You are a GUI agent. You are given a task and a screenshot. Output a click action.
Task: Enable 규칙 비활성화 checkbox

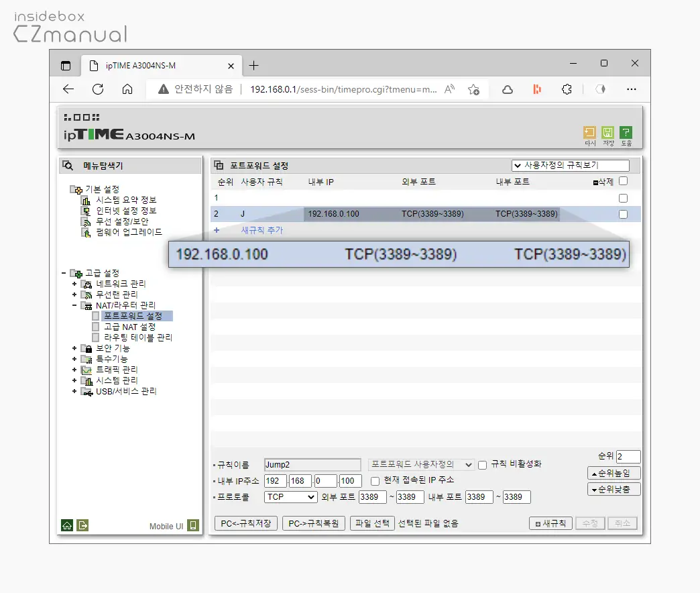(482, 466)
